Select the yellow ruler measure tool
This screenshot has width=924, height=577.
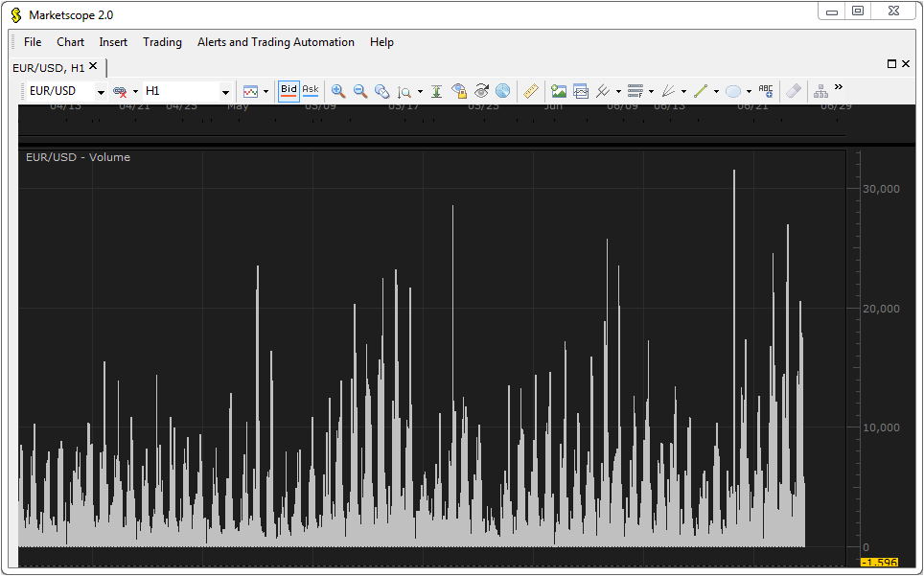pyautogui.click(x=531, y=91)
